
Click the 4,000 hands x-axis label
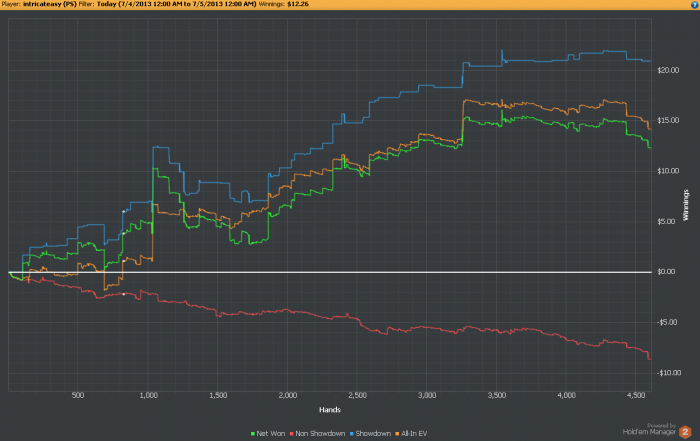pyautogui.click(x=566, y=395)
